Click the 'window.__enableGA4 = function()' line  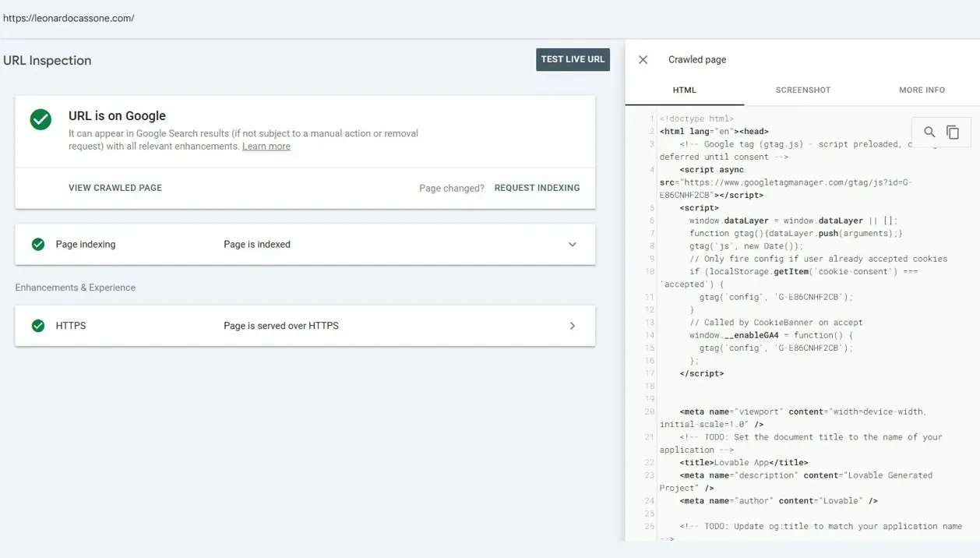pyautogui.click(x=771, y=335)
